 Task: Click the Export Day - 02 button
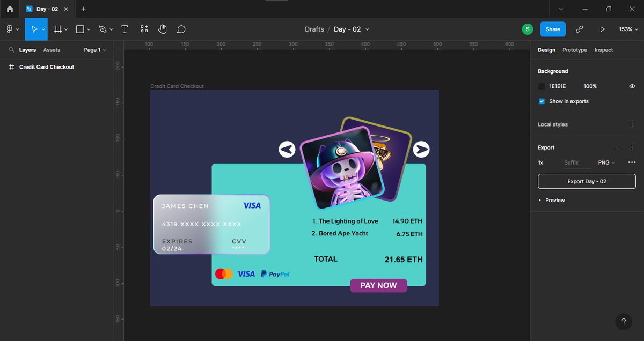tap(587, 181)
